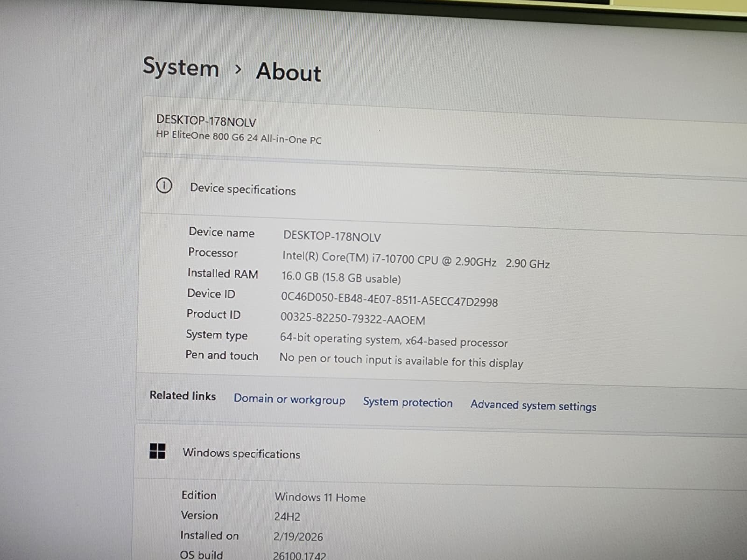Click the Windows logo icon beside Windows specifications
The width and height of the screenshot is (747, 560).
coord(157,451)
